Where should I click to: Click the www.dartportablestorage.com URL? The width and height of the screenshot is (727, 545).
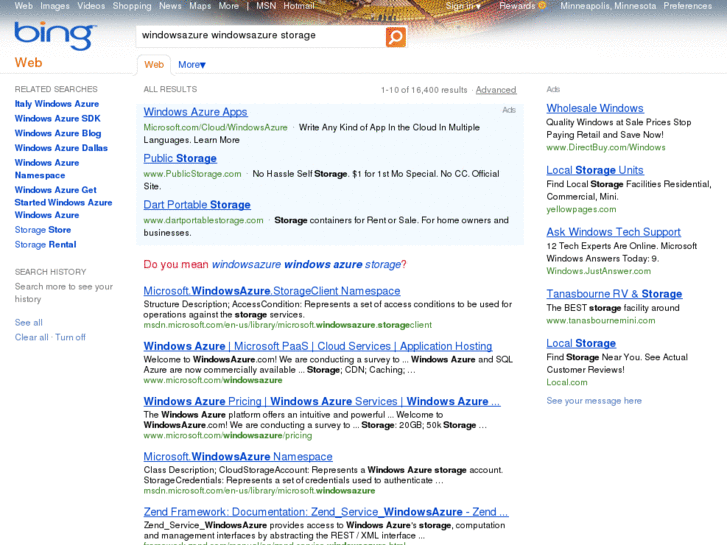203,220
